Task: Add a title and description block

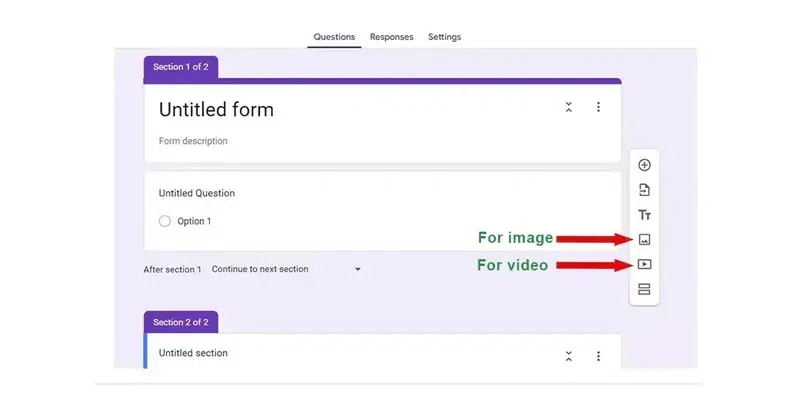Action: [x=644, y=215]
